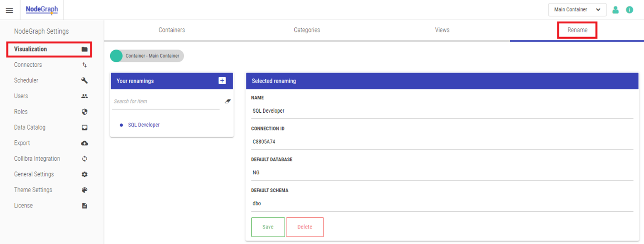Click the General Settings gear icon
This screenshot has width=644, height=244.
pyautogui.click(x=84, y=174)
